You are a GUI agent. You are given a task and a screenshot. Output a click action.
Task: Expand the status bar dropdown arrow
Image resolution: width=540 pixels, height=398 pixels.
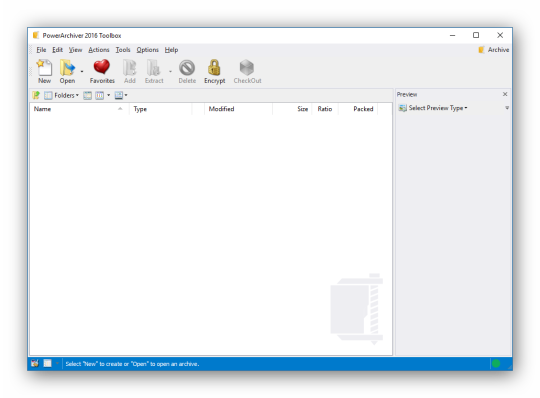tap(57, 364)
